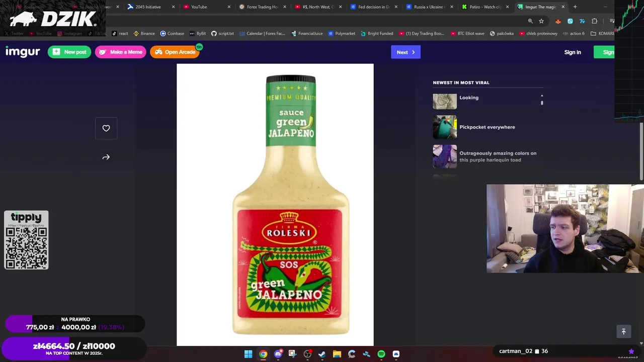Image resolution: width=644 pixels, height=362 pixels.
Task: Like the post with the heart icon
Action: pyautogui.click(x=106, y=128)
